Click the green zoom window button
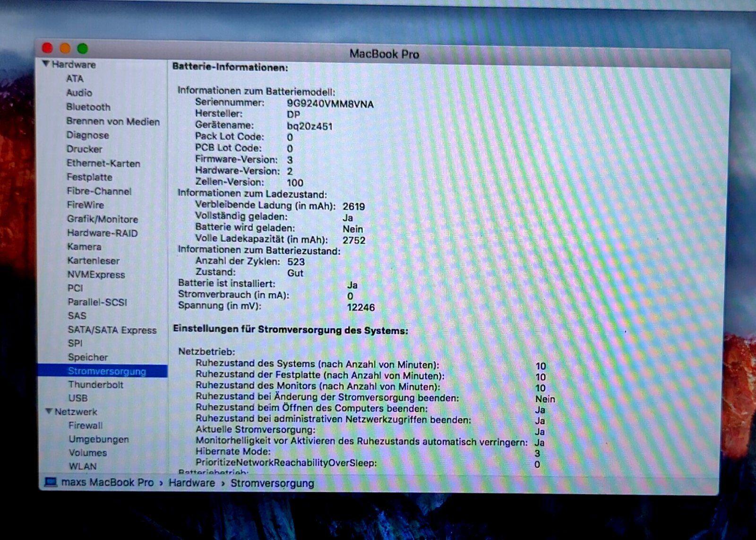 click(x=83, y=48)
